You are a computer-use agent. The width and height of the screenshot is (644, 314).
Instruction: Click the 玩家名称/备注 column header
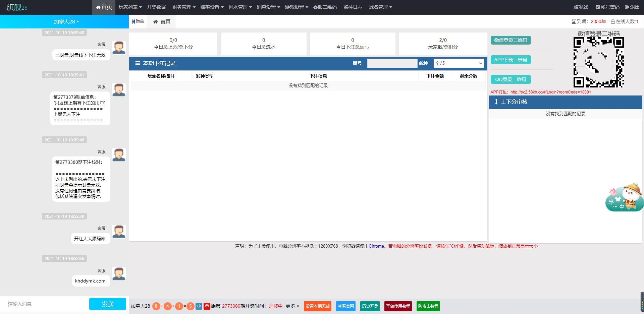(x=161, y=76)
